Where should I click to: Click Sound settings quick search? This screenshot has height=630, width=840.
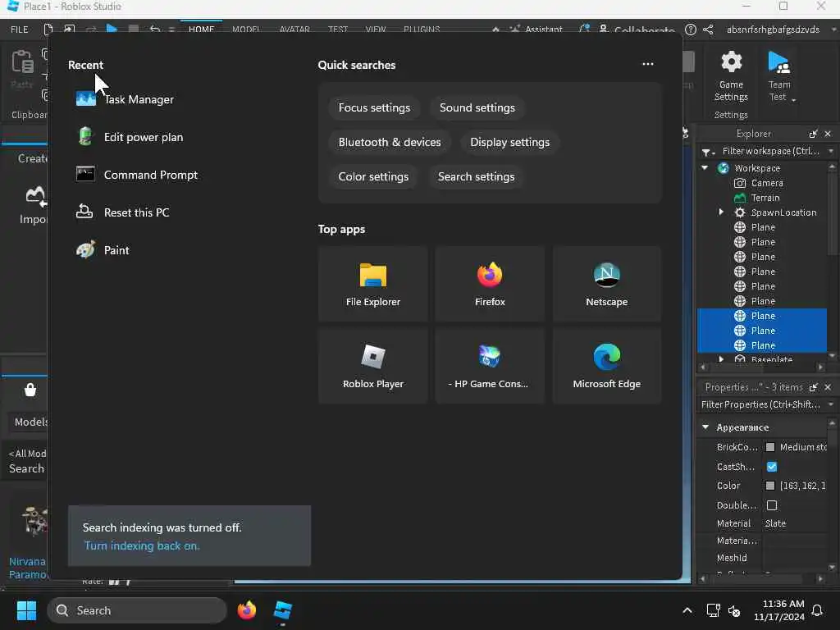click(477, 107)
